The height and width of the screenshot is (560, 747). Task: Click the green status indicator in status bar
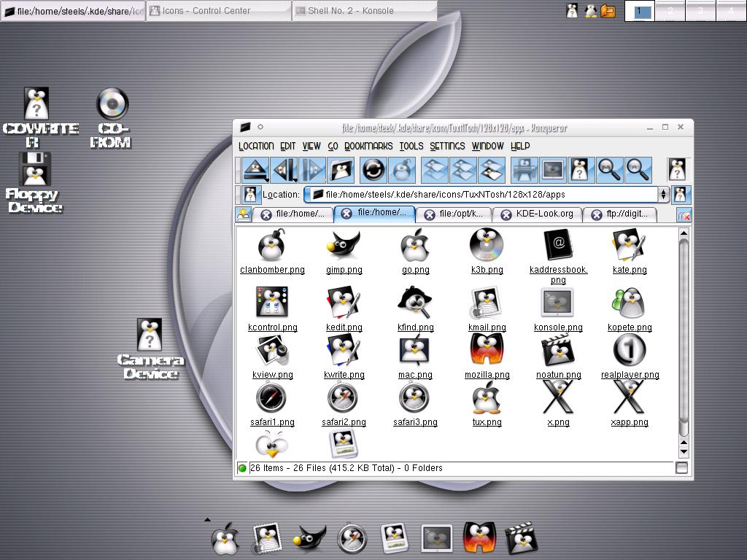pos(242,468)
